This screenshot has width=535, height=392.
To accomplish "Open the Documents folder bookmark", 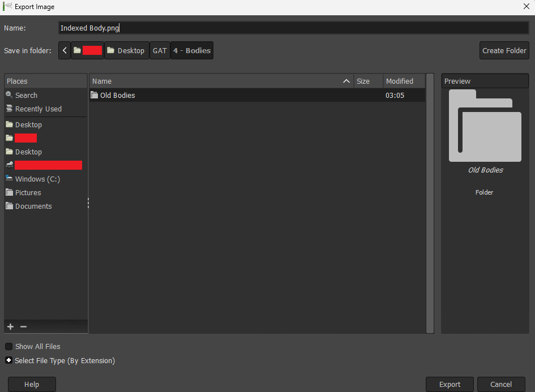I will (33, 206).
